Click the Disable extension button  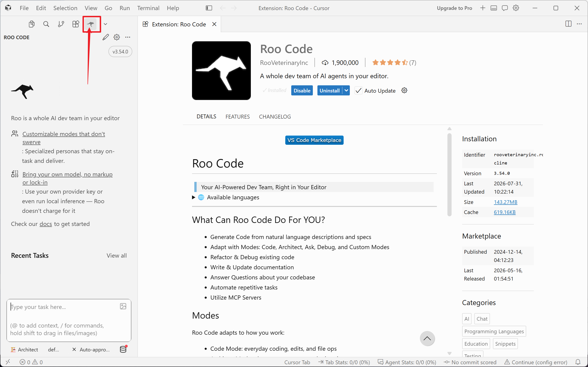tap(302, 91)
